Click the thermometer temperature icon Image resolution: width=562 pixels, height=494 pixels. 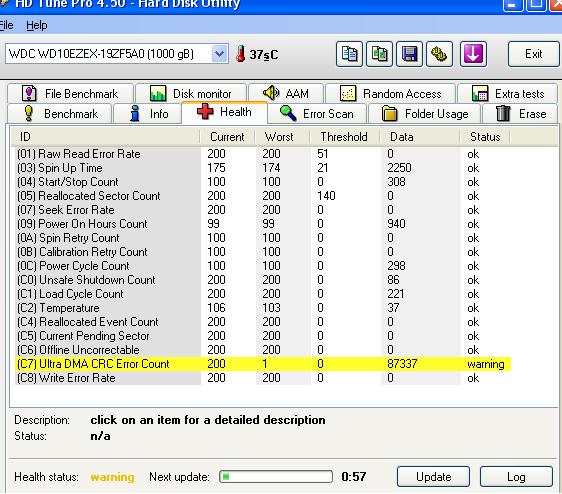tap(240, 54)
